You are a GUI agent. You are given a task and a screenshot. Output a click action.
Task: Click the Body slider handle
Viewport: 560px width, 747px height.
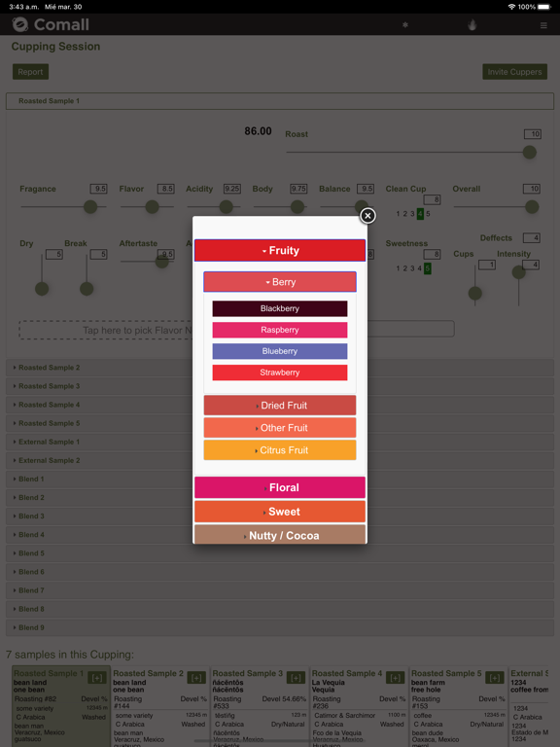[x=297, y=207]
